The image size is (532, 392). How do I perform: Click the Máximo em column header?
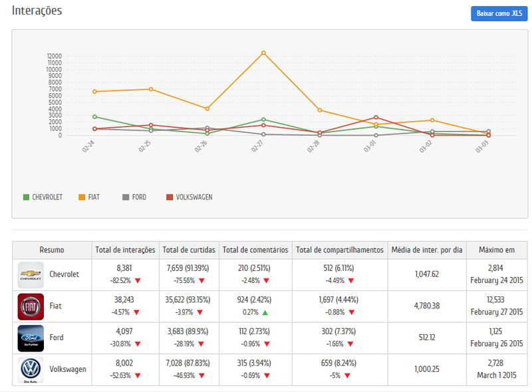click(x=497, y=250)
